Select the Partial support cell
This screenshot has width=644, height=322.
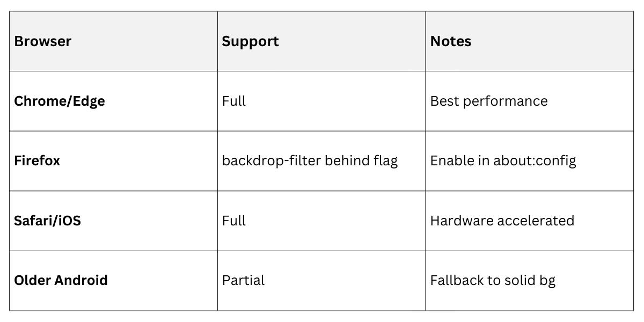243,280
